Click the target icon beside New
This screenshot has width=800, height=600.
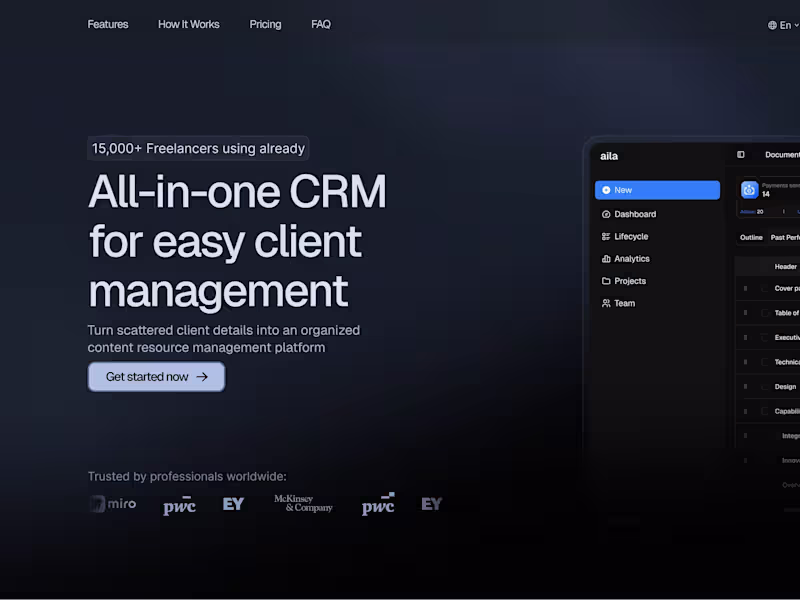tap(605, 190)
